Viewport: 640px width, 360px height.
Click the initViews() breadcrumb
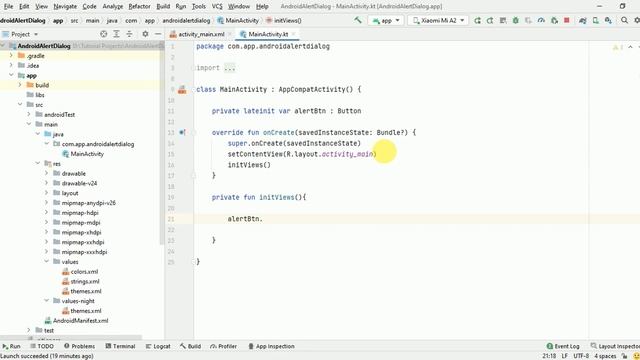click(x=284, y=20)
